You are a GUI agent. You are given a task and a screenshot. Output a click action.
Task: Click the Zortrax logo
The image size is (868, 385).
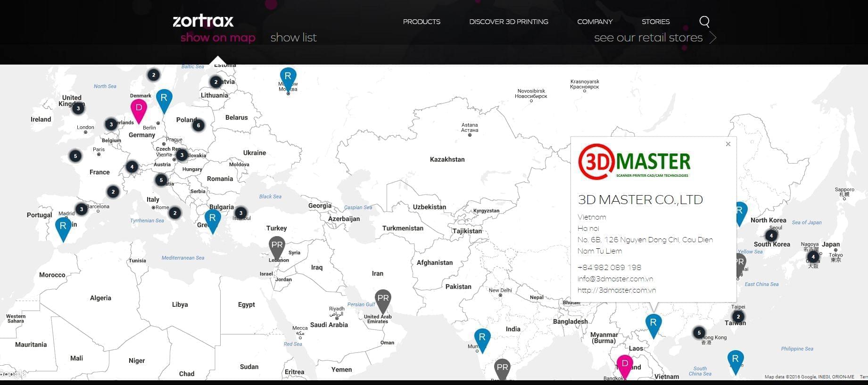click(203, 21)
